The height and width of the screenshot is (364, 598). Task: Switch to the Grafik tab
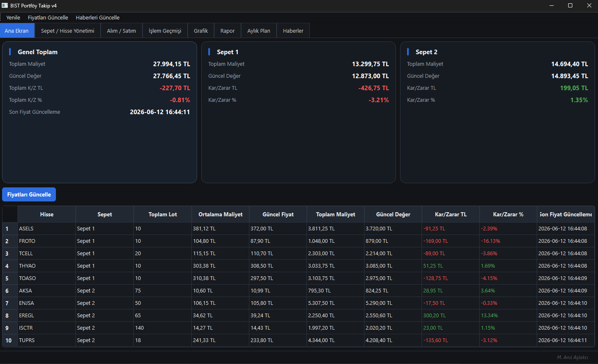tap(201, 31)
